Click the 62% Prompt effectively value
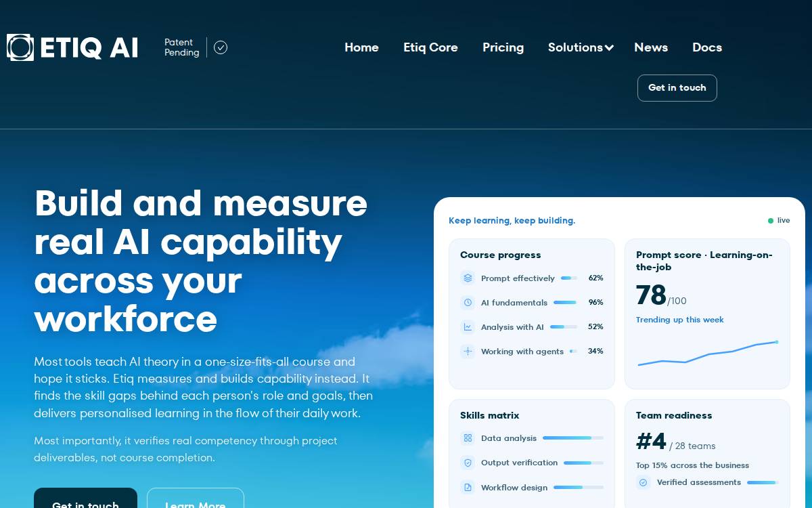Viewport: 812px width, 508px height. coord(596,278)
